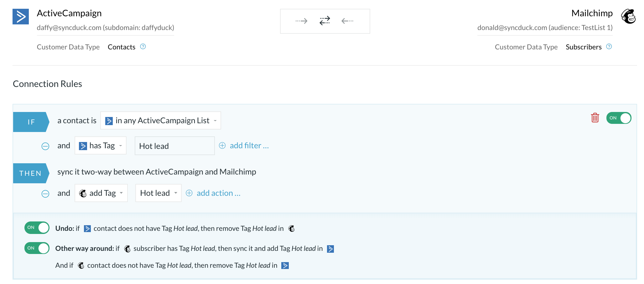Click the ActiveCampaign app title

point(69,13)
